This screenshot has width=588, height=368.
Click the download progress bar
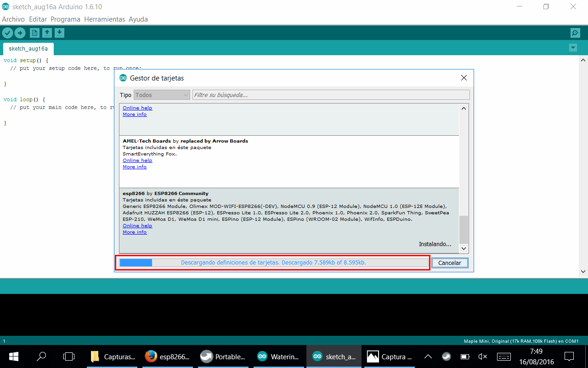tap(273, 263)
